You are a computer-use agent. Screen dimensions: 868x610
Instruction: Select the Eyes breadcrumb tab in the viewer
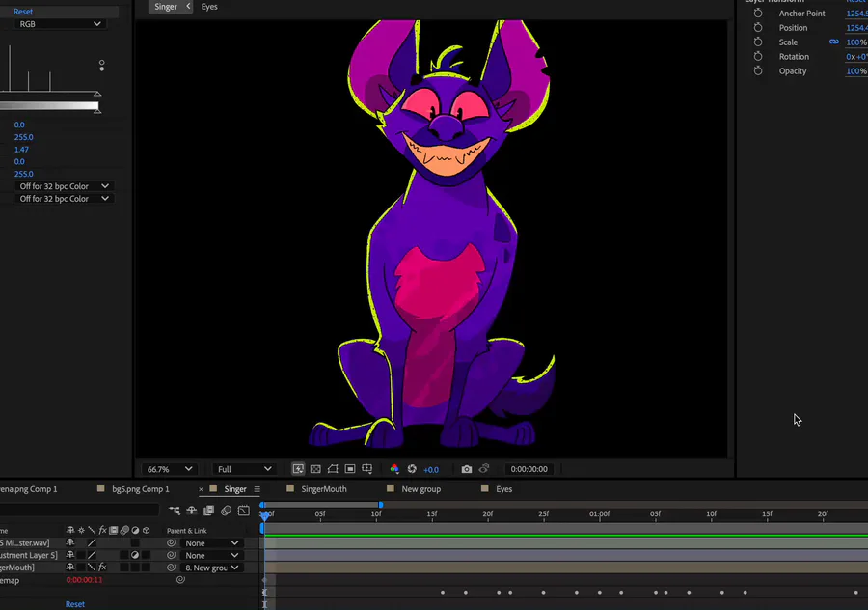[x=209, y=7]
